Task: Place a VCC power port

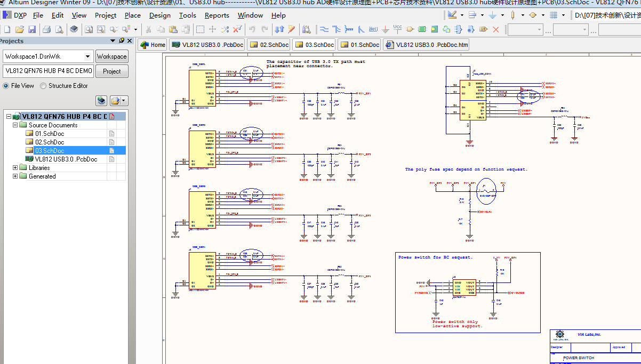Action: tap(397, 29)
